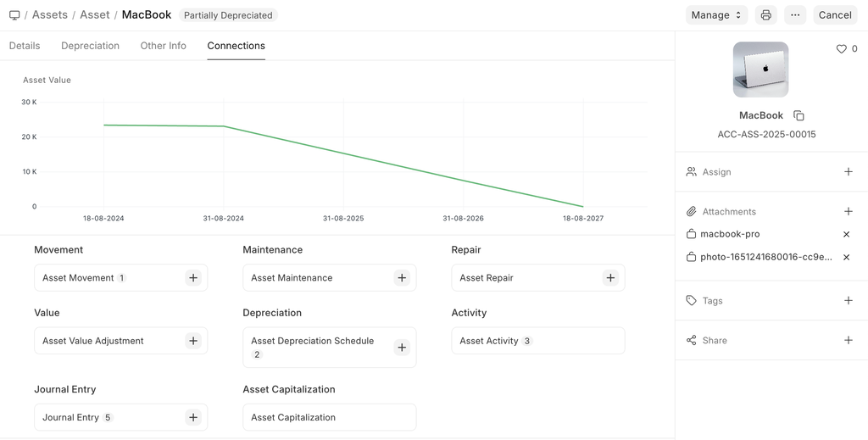The width and height of the screenshot is (868, 440).
Task: Click the Cancel button
Action: 835,15
